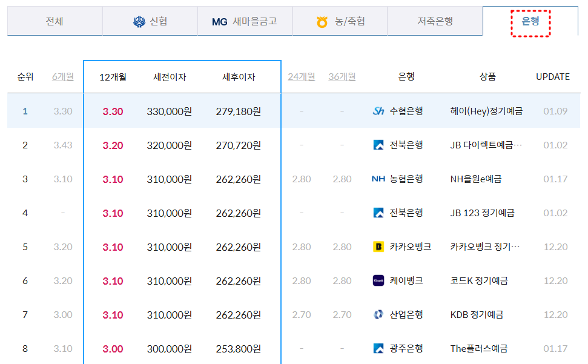This screenshot has height=364, width=588.
Task: Click the 신협 logo icon
Action: point(139,22)
